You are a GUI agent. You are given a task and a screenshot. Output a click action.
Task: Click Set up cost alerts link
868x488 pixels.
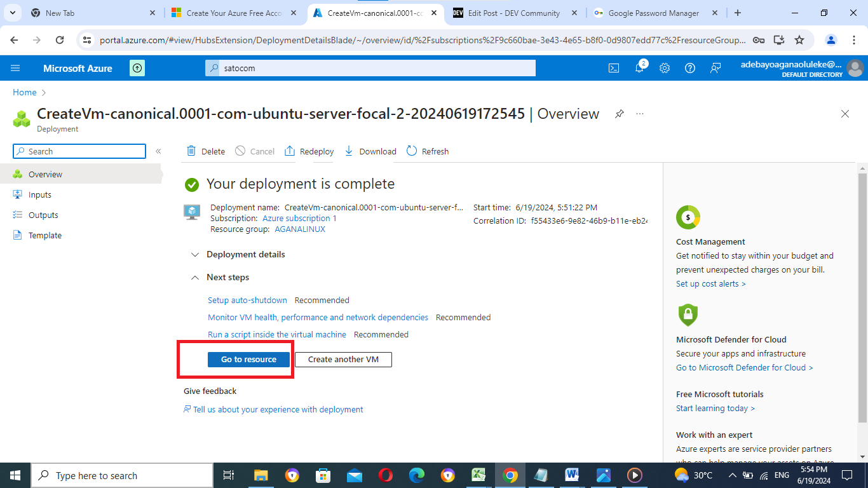pos(711,284)
